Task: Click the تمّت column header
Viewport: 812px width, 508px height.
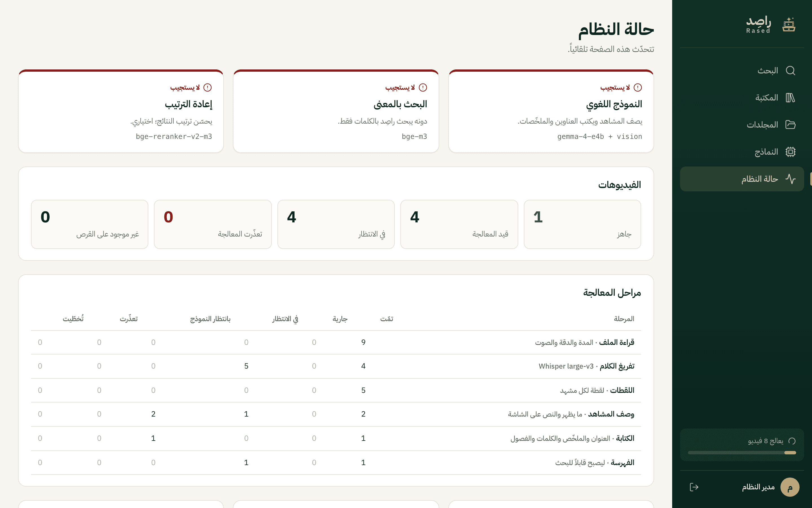Action: coord(387,319)
